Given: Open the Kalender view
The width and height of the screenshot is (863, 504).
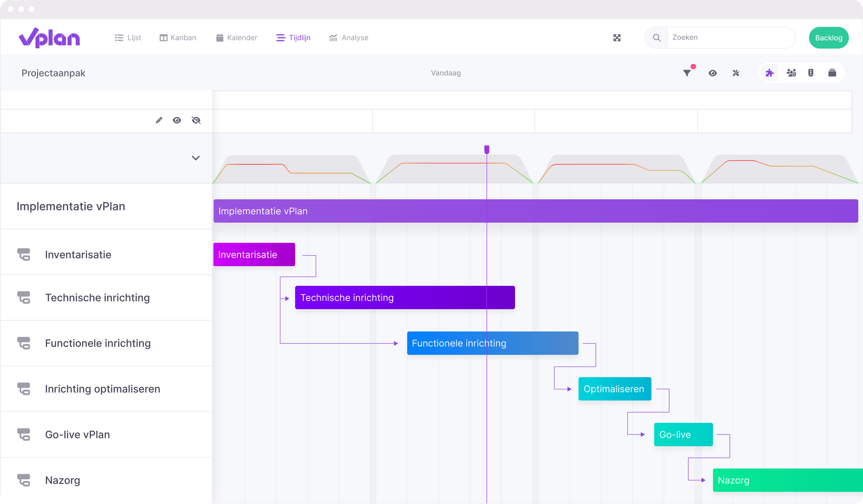Looking at the screenshot, I should click(x=236, y=38).
